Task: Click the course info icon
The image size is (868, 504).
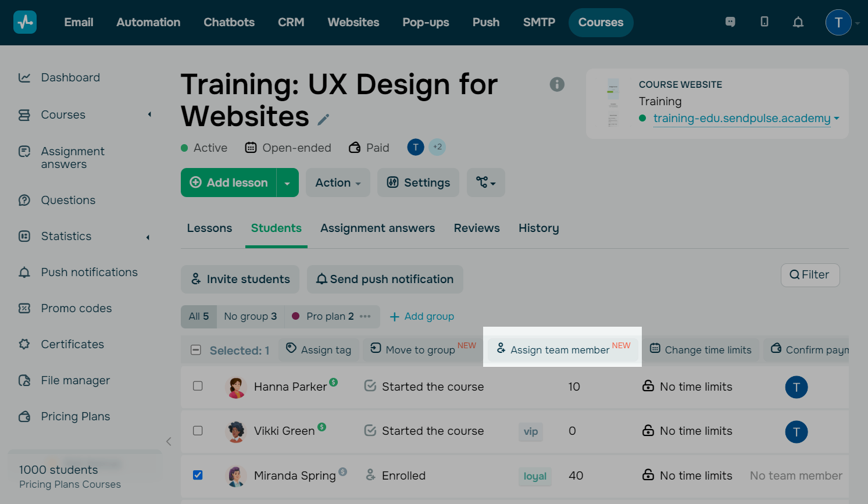Action: (557, 85)
